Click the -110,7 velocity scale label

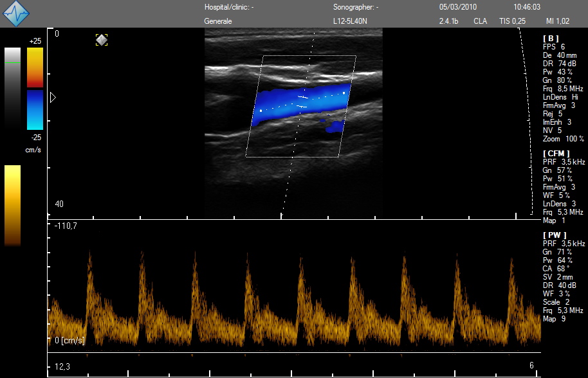[x=66, y=226]
